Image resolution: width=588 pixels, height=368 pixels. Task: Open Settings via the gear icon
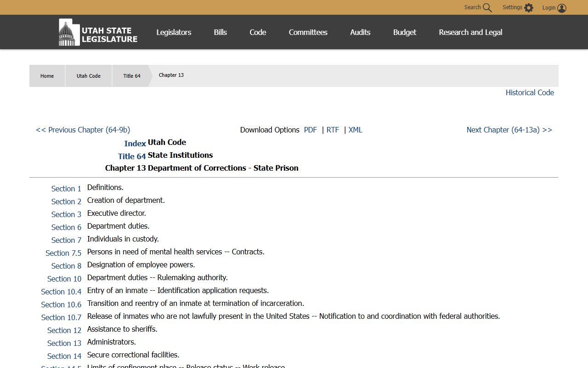pyautogui.click(x=529, y=8)
